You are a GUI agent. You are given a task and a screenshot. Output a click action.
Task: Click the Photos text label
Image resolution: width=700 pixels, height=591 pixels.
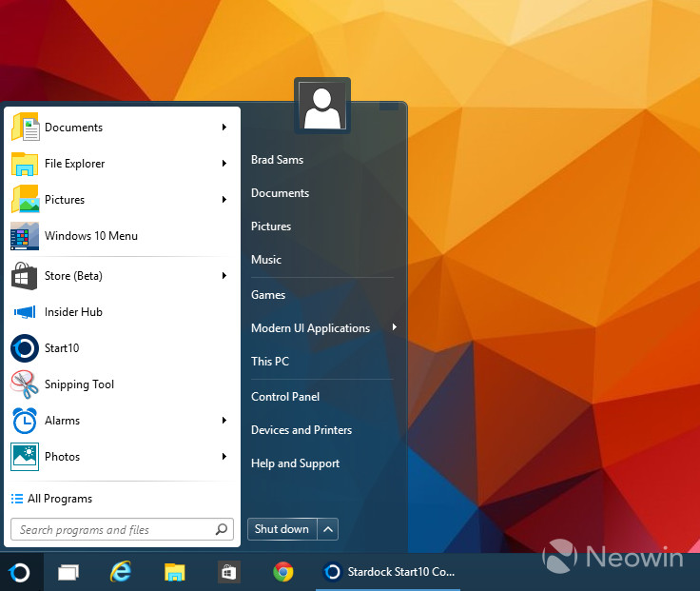click(63, 457)
